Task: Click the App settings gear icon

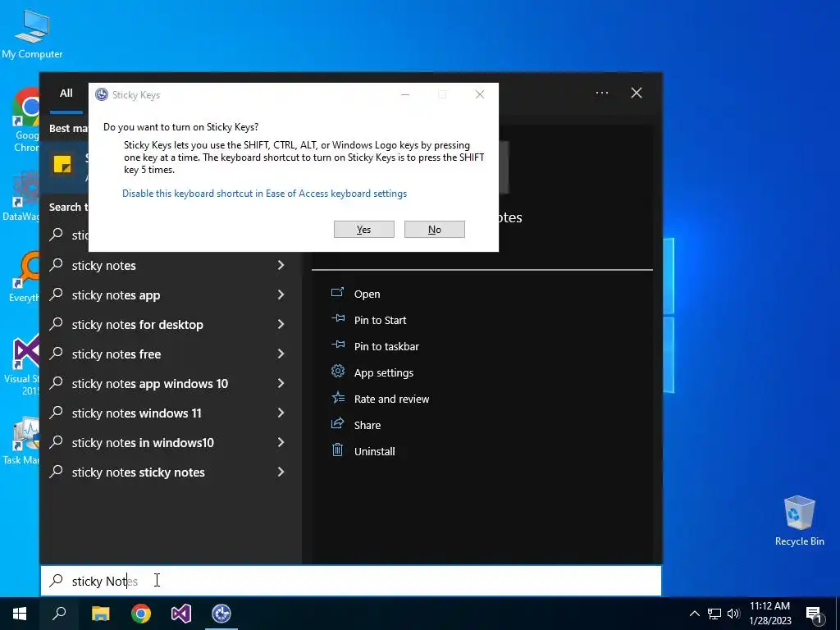Action: point(337,372)
